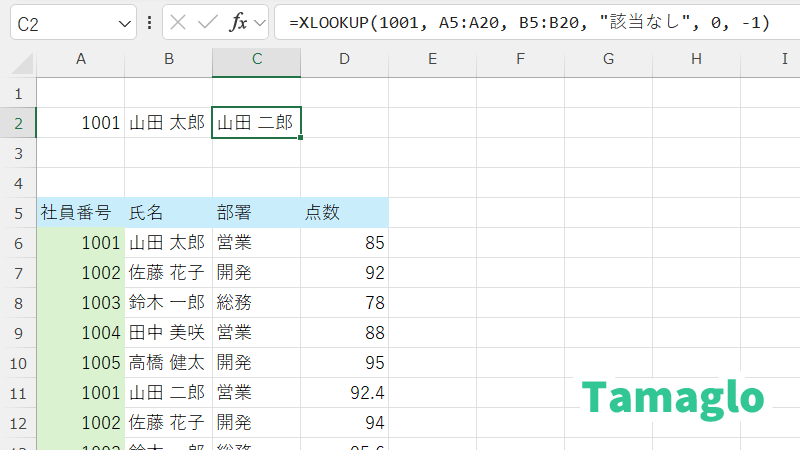Click the Enter checkmark icon in formula bar
Viewport: 800px width, 450px height.
pos(208,23)
